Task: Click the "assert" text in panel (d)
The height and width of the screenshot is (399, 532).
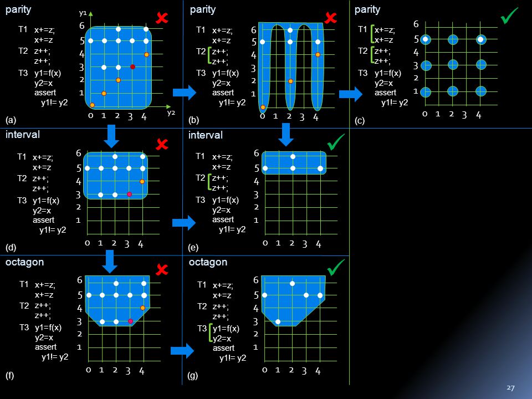Action: (x=43, y=220)
